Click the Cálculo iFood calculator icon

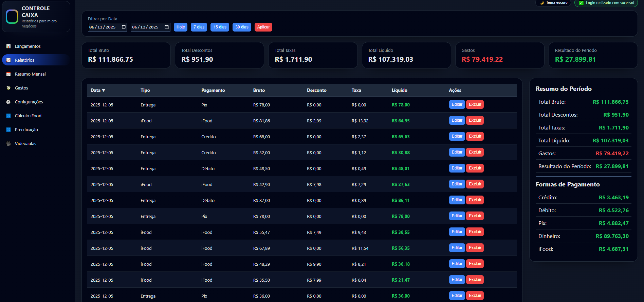pos(8,116)
